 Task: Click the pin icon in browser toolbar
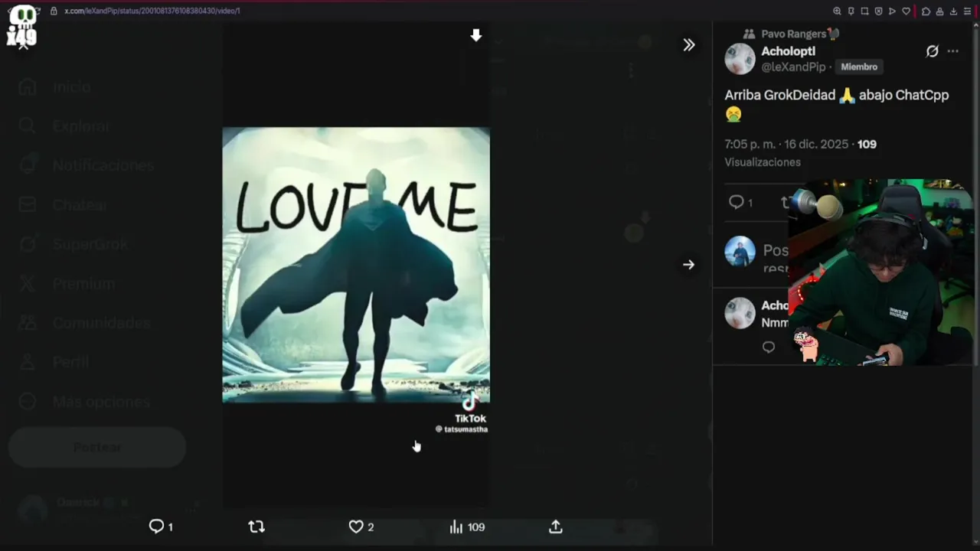(x=851, y=11)
